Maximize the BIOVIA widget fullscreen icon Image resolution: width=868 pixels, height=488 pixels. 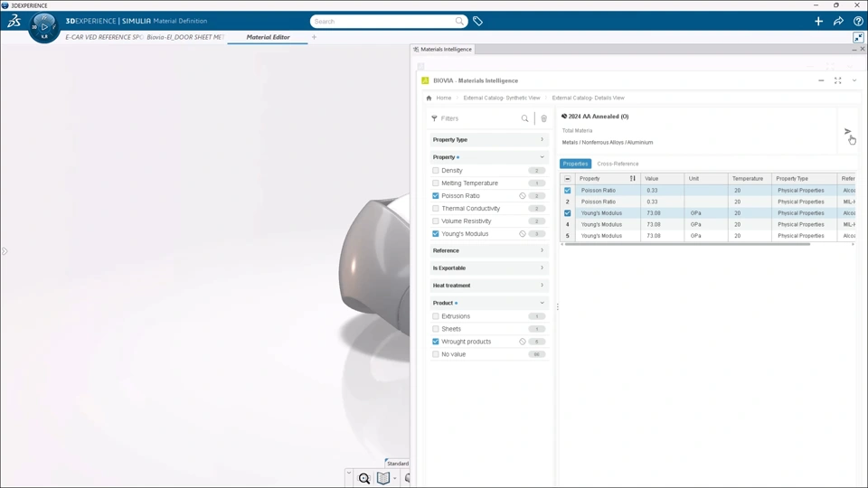coord(837,80)
